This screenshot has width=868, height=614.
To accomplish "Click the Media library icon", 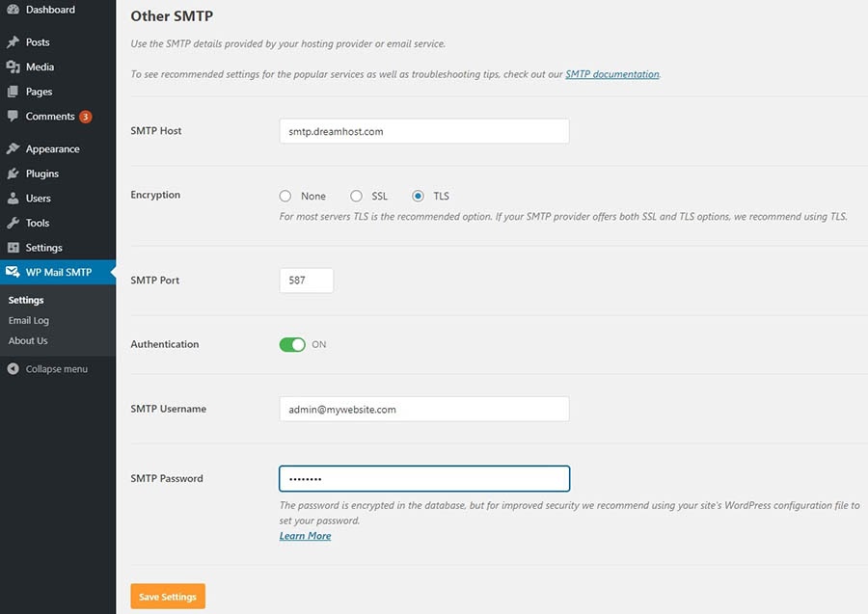I will (x=13, y=67).
